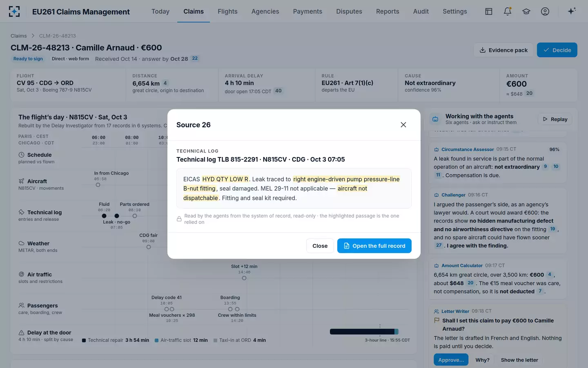Open source 40 beside door open time
The height and width of the screenshot is (368, 588).
click(278, 91)
